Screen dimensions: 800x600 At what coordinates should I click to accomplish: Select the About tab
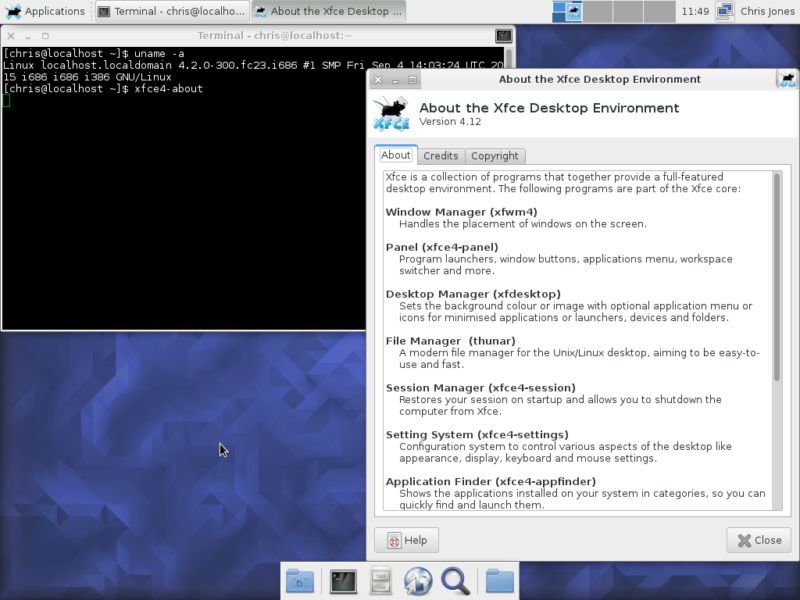pyautogui.click(x=395, y=155)
